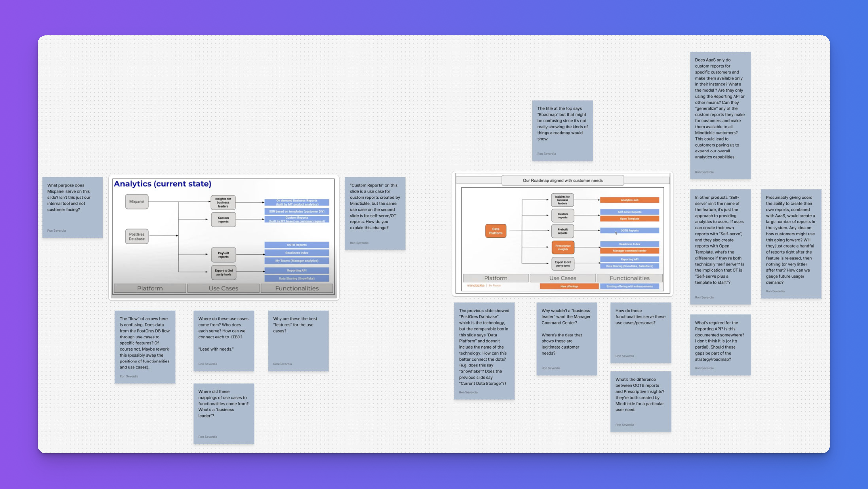Select the Custom Reports explanation sticky note
This screenshot has height=489, width=868.
click(x=375, y=213)
